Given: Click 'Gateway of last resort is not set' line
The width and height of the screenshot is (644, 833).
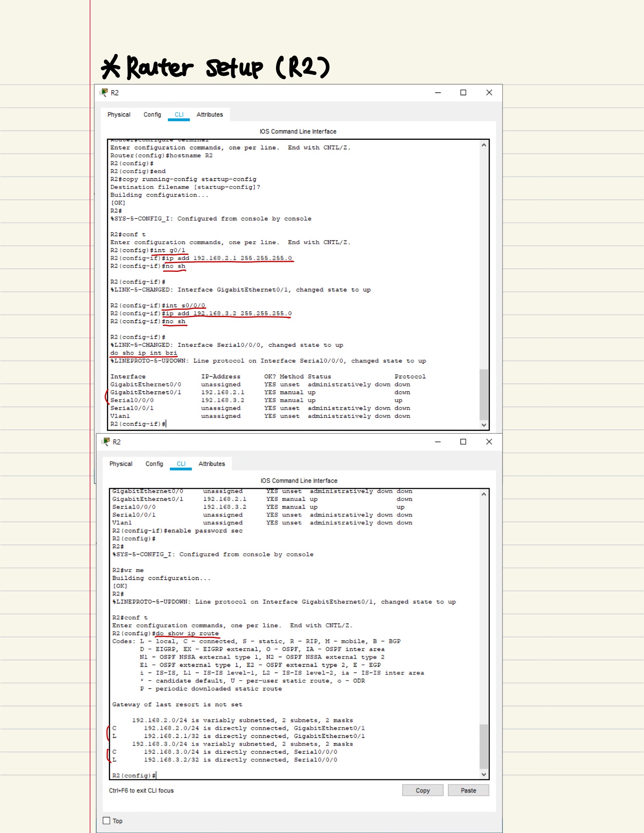Looking at the screenshot, I should 177,704.
